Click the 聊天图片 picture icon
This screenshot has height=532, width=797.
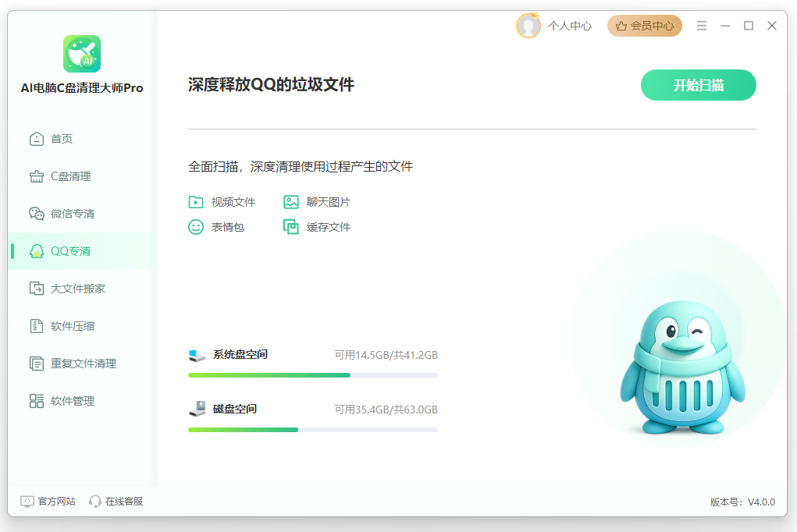pos(290,202)
